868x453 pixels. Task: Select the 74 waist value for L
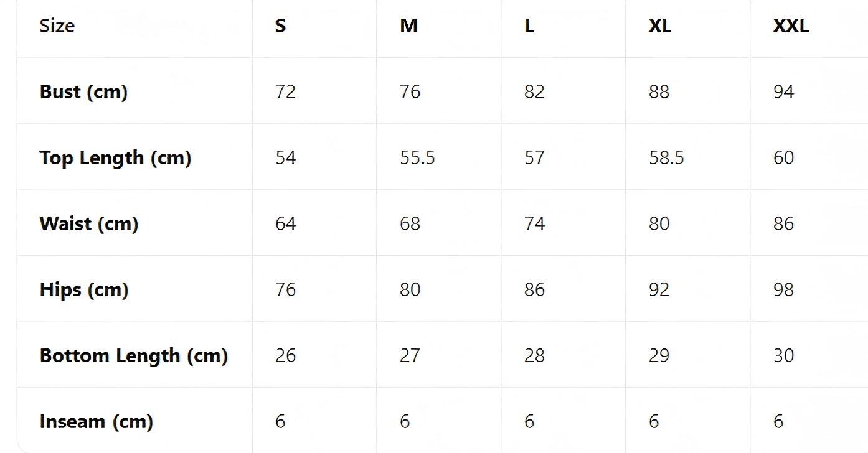click(x=534, y=224)
